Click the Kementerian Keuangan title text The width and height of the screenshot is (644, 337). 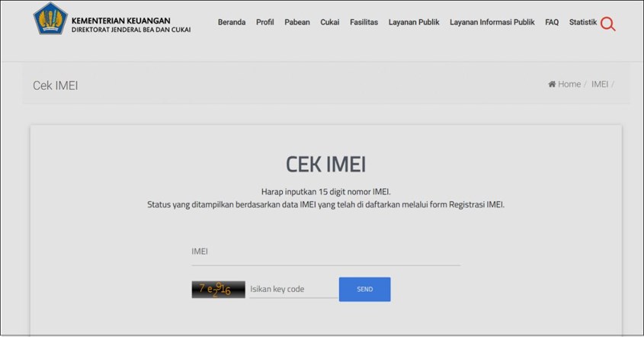click(120, 21)
